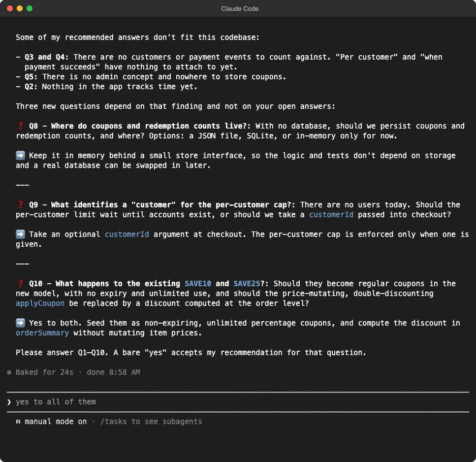Click the '/tasks to see subagents' hint

tap(151, 422)
